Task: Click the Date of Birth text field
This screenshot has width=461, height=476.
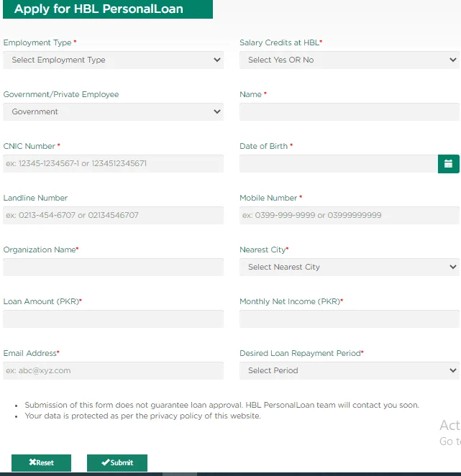Action: click(339, 164)
